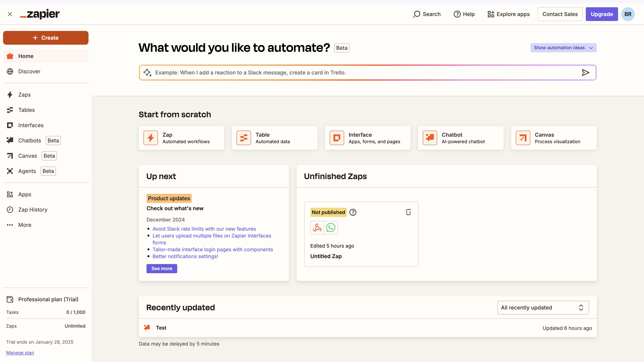
Task: Start a Chatbot AI-powered chatbot card
Action: (x=460, y=138)
